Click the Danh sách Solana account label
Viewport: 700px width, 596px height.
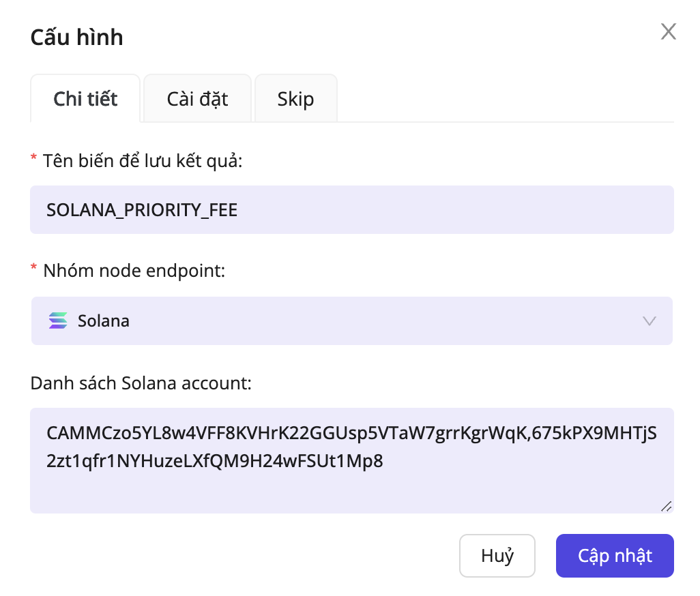[141, 384]
